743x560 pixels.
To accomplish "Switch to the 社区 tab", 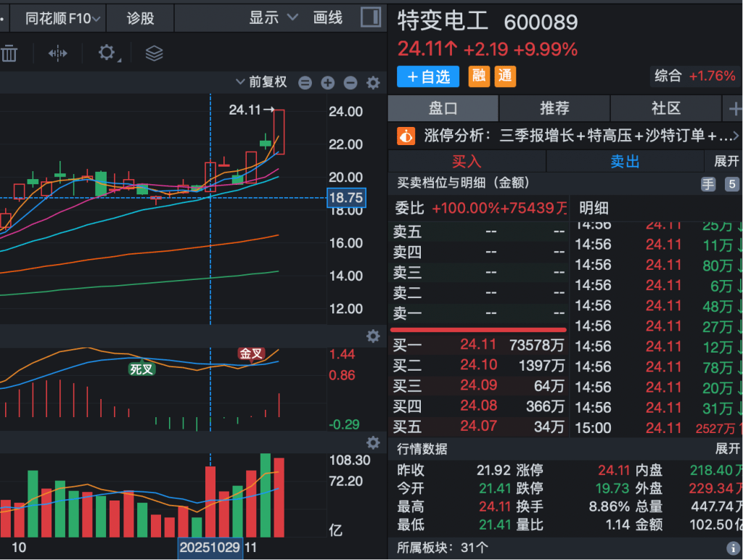I will (x=666, y=108).
